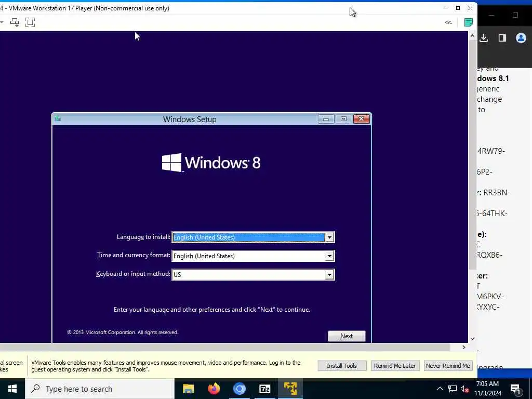Click Install Tools button
The height and width of the screenshot is (399, 532).
tap(342, 366)
